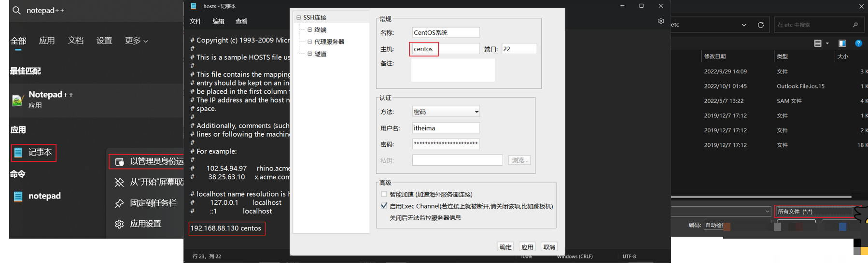868x271 pixels.
Task: Switch to 设置 search tab
Action: point(104,41)
